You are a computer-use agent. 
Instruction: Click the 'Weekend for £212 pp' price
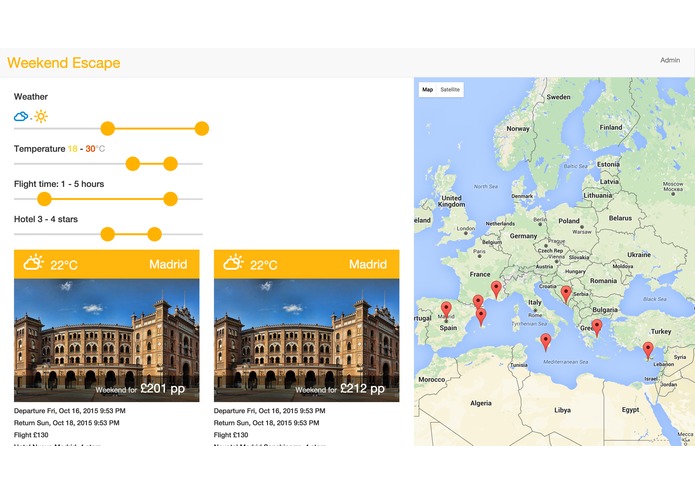tap(340, 389)
